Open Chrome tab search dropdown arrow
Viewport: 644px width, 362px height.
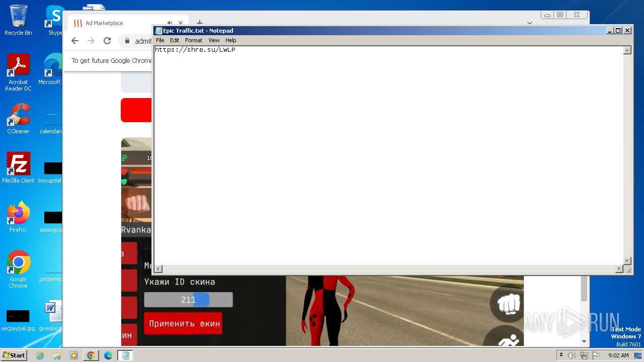(529, 23)
